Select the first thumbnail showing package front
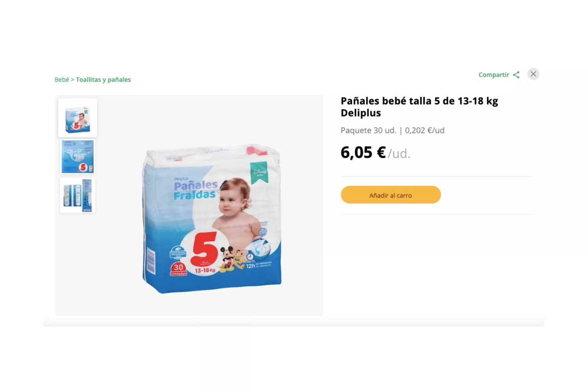Image resolution: width=588 pixels, height=392 pixels. click(78, 118)
